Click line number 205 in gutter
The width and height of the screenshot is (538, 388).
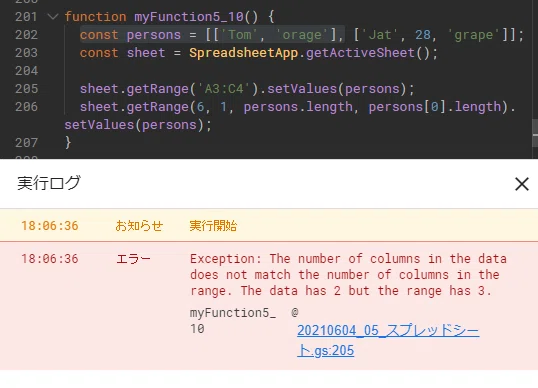pos(26,89)
